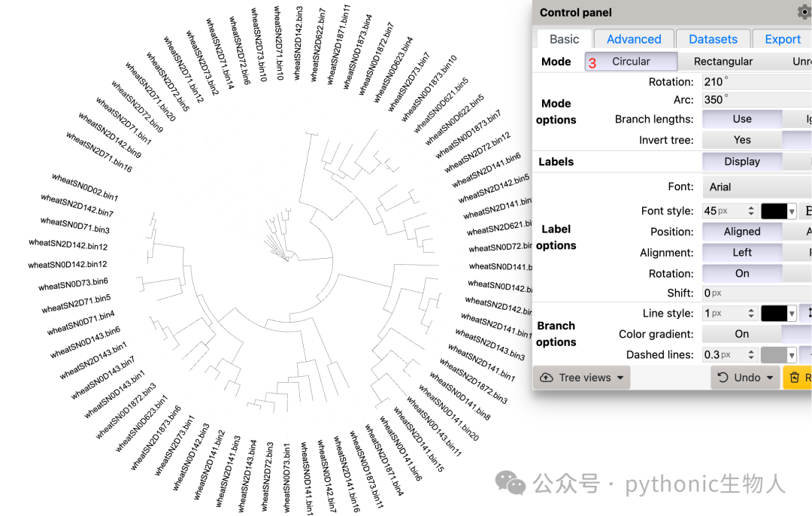
Task: Select Rectangular display mode
Action: 723,61
